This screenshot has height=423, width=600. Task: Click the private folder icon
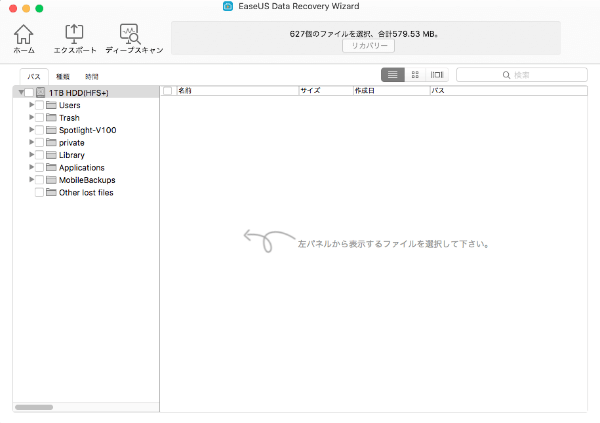51,142
